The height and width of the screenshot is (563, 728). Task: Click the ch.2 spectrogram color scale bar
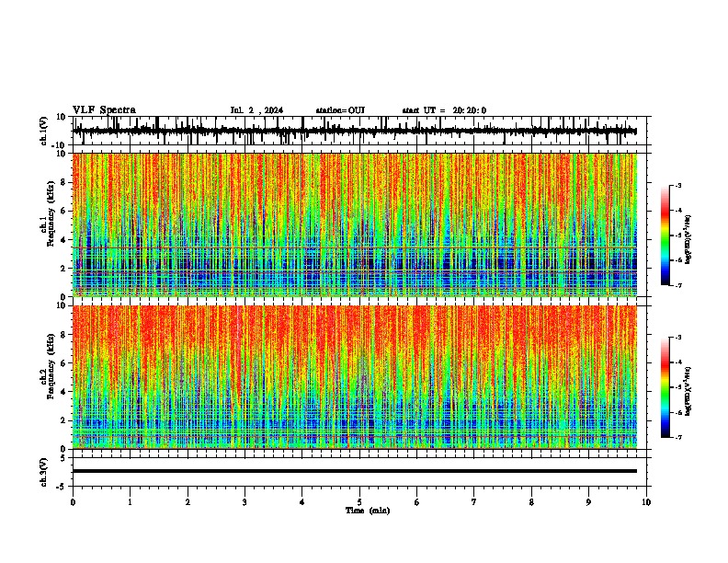(x=665, y=387)
